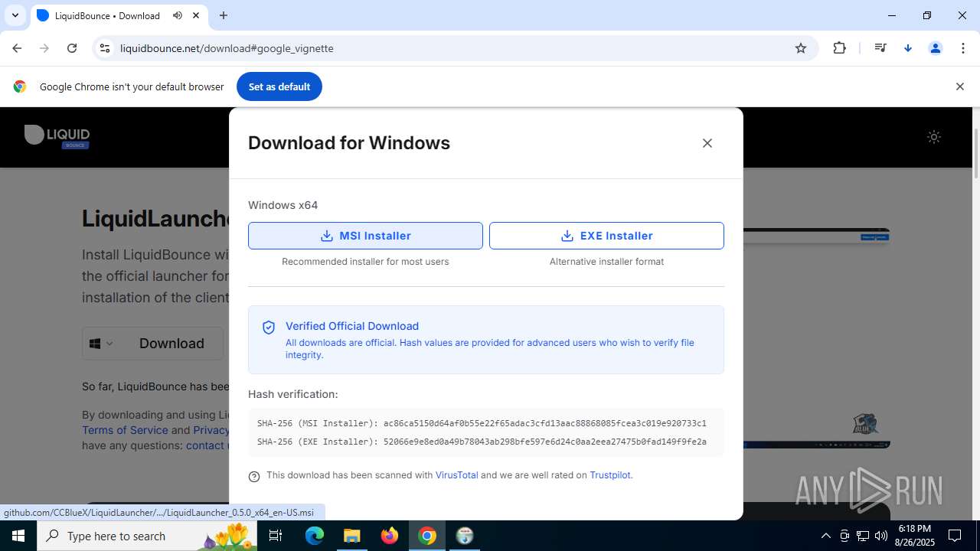Open the clock showing 6:18 PM
This screenshot has height=551, width=980.
coord(915,536)
